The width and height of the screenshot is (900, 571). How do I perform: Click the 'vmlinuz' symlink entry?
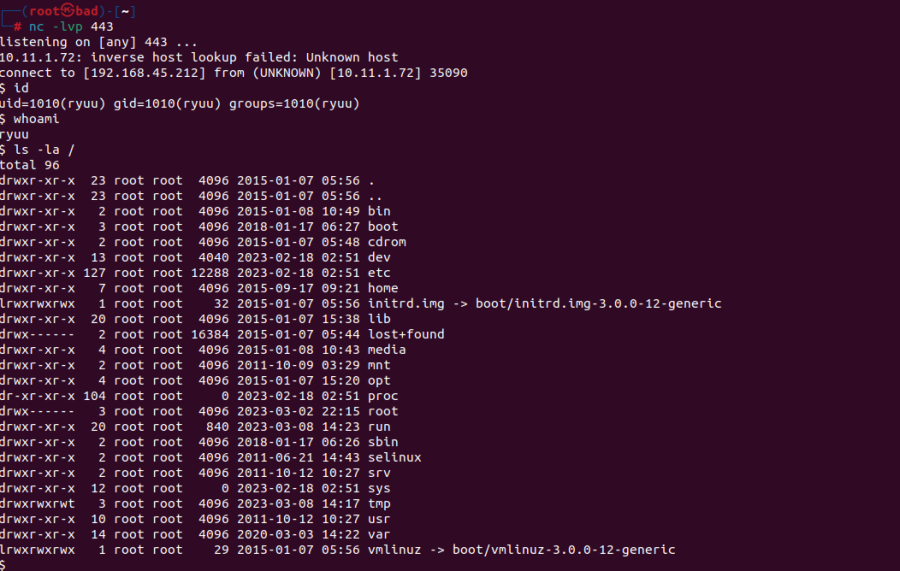pos(394,550)
